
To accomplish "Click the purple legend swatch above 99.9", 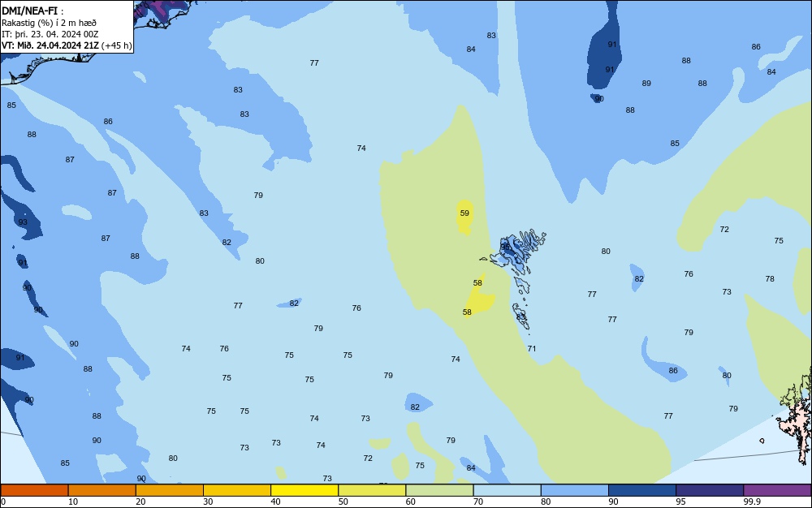I will click(777, 490).
